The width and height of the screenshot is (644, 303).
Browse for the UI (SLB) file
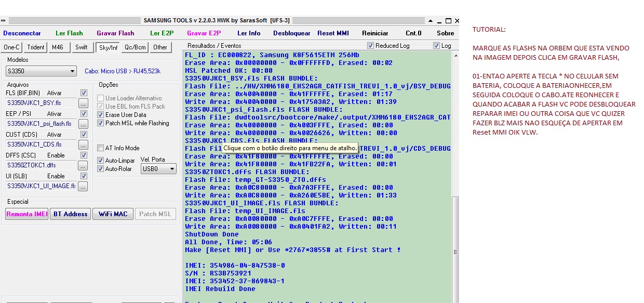click(x=83, y=187)
